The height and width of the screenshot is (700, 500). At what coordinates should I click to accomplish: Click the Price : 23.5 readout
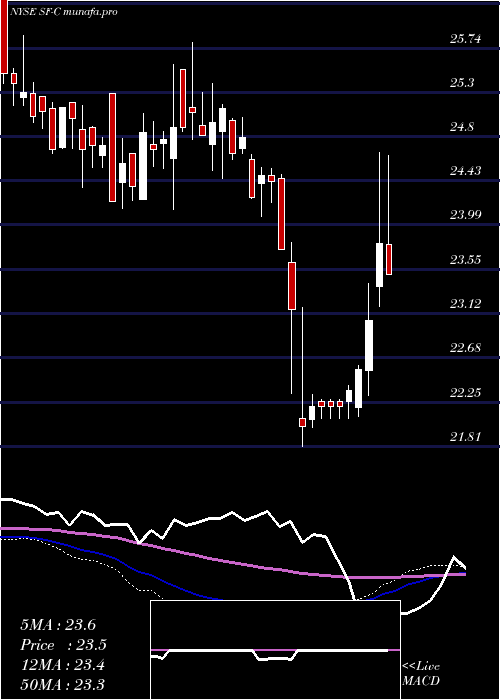pos(63,645)
